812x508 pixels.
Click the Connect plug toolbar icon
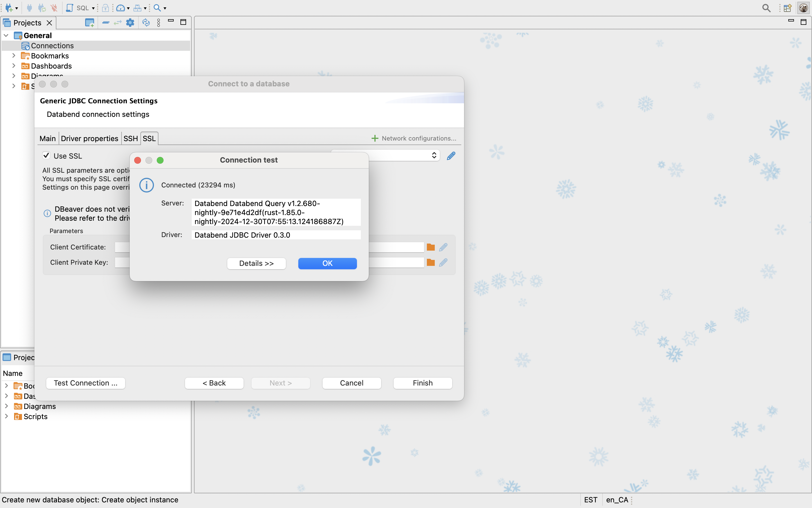point(30,8)
